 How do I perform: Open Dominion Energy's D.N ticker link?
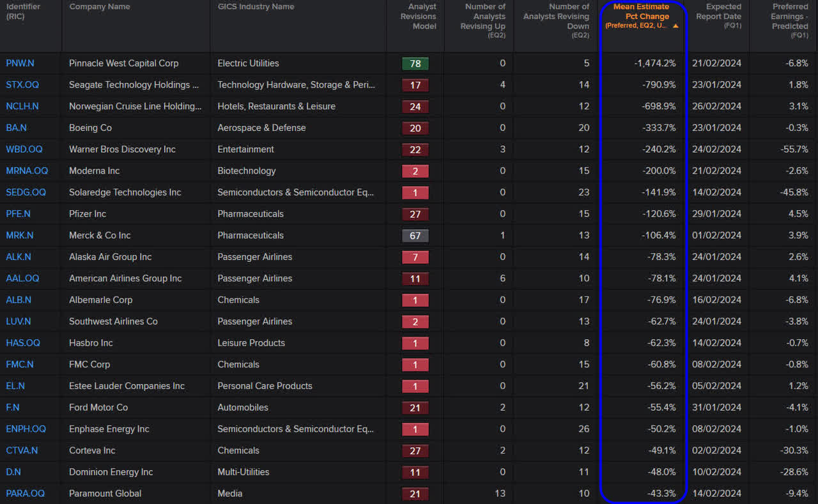(13, 471)
